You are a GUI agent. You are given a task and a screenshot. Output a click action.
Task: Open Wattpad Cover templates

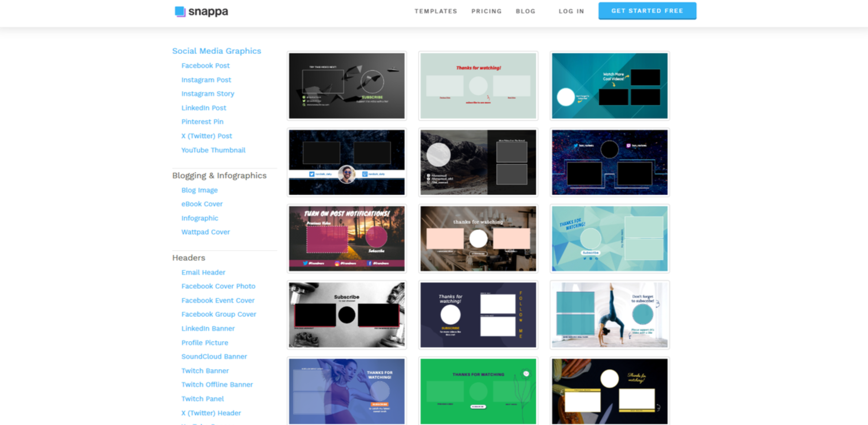(206, 232)
